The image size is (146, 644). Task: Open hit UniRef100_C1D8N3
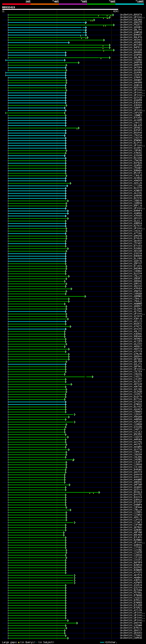(x=131, y=60)
